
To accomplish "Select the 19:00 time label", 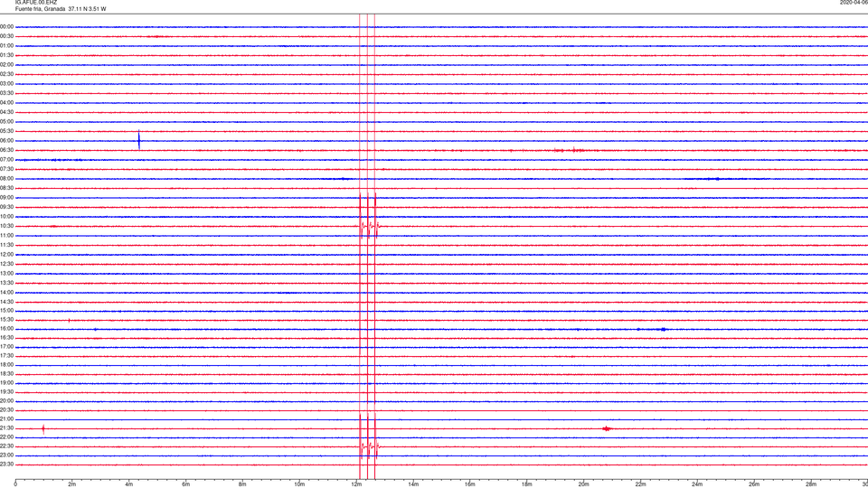I will [x=6, y=383].
